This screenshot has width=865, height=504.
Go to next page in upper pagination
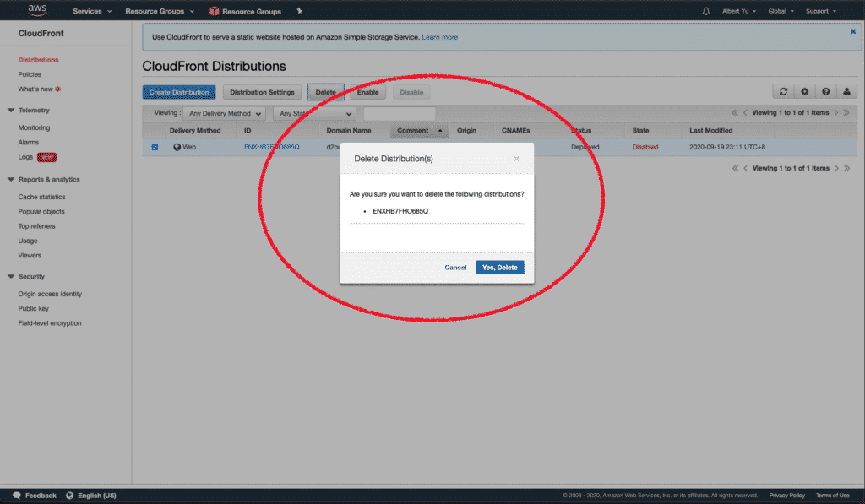tap(836, 112)
